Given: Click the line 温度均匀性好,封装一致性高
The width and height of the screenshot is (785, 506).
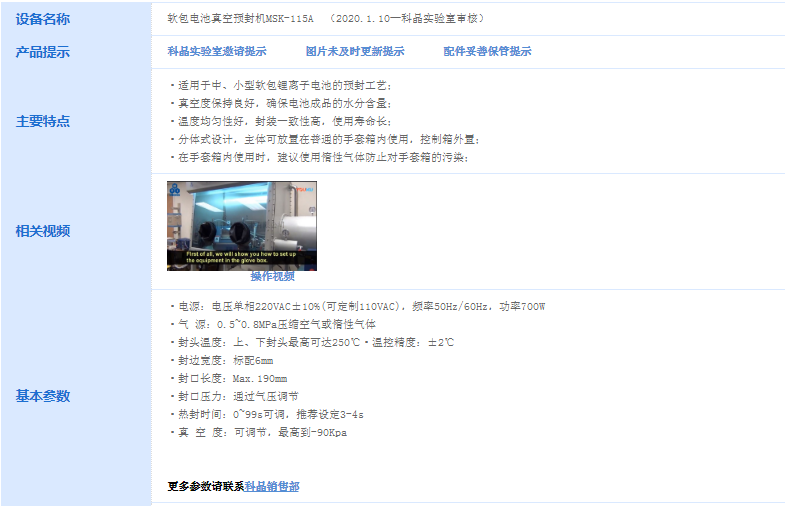Looking at the screenshot, I should tap(281, 122).
